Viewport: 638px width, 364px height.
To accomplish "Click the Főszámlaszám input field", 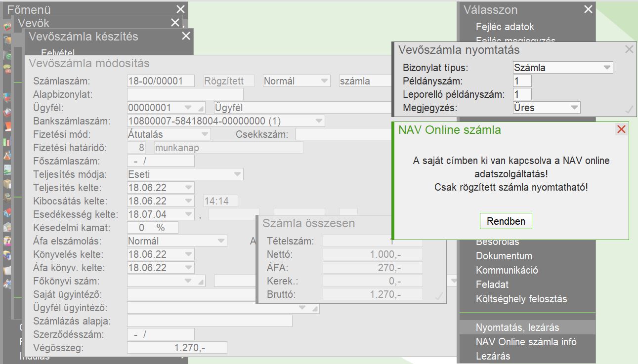I will tap(161, 161).
